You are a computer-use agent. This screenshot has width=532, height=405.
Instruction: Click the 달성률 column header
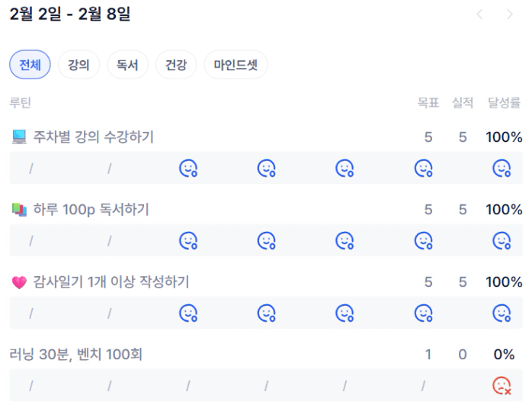(x=504, y=103)
